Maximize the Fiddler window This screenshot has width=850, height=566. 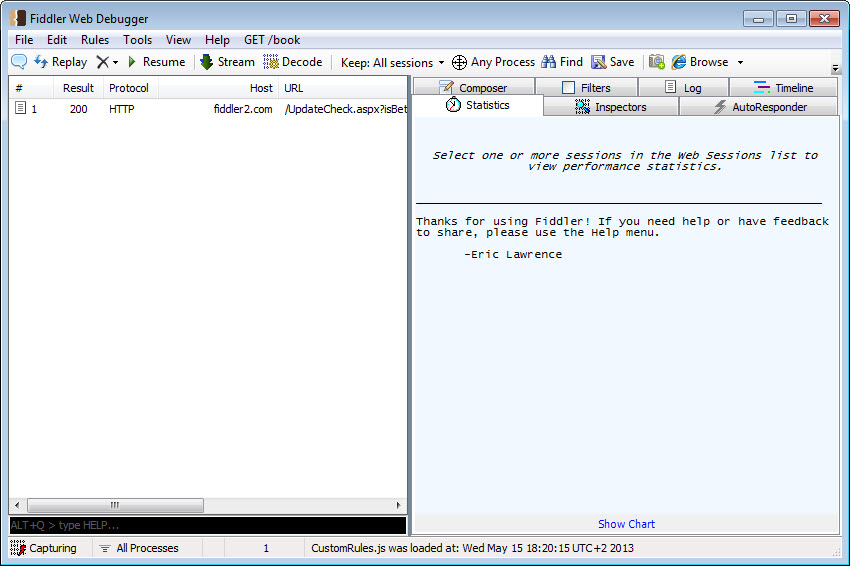(x=791, y=19)
